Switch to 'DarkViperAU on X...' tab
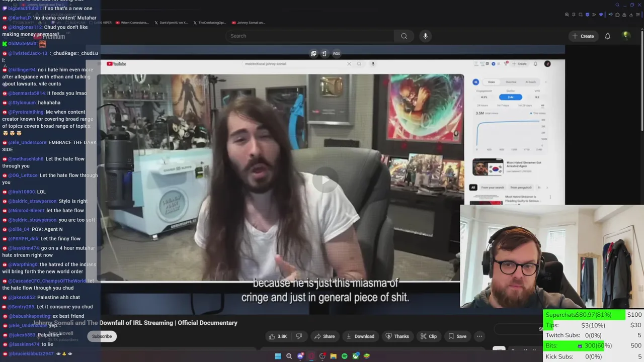Screen dimensions: 644x362 point(171,23)
